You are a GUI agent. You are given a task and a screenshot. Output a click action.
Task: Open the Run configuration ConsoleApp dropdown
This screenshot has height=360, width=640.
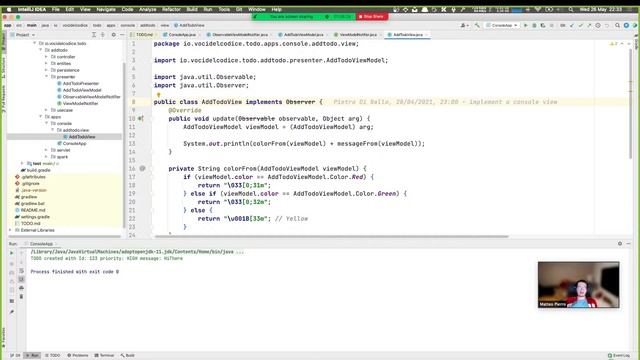click(x=502, y=25)
